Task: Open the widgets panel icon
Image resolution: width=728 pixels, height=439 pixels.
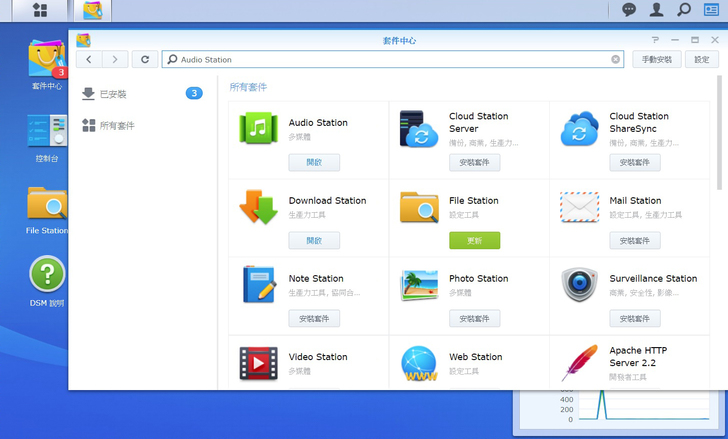Action: 711,9
